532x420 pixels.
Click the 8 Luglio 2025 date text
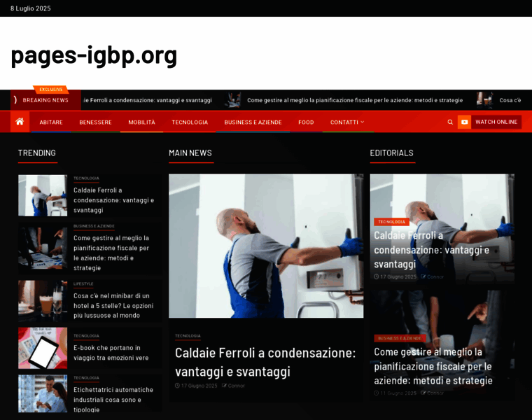pyautogui.click(x=31, y=8)
